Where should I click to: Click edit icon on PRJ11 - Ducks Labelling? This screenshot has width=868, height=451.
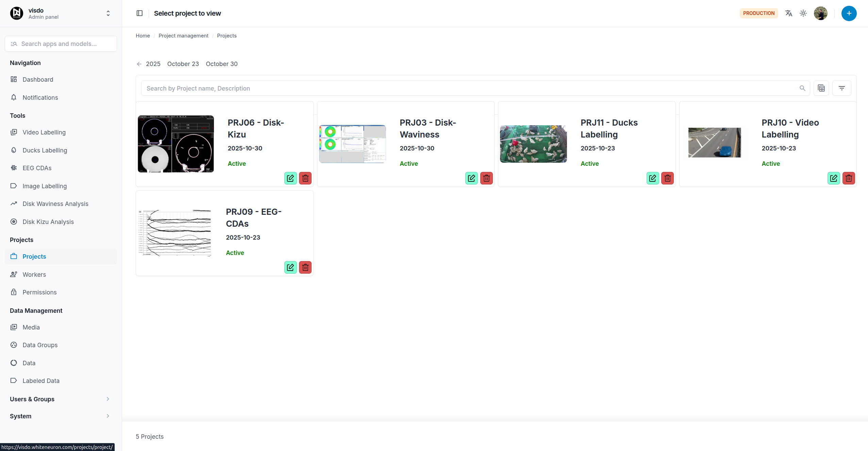click(652, 178)
